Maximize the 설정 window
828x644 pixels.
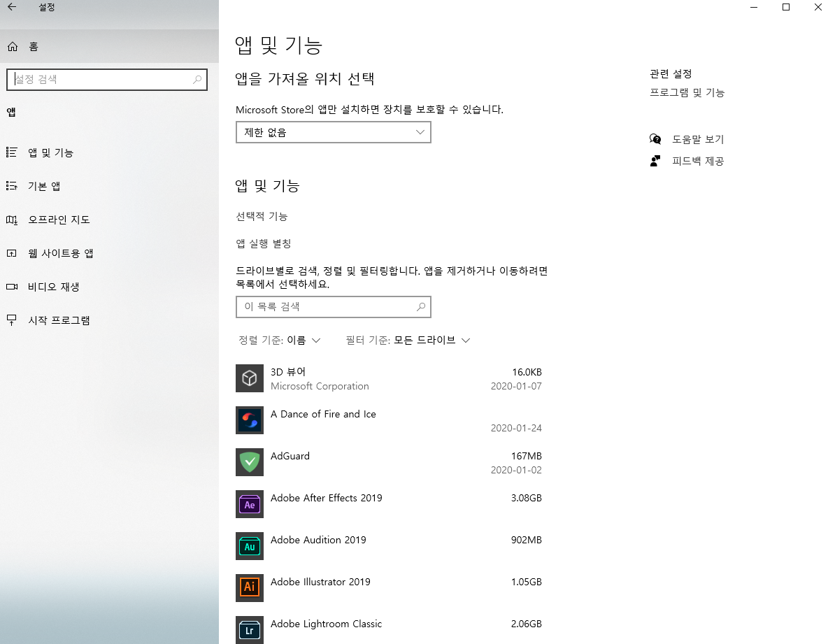pos(786,7)
